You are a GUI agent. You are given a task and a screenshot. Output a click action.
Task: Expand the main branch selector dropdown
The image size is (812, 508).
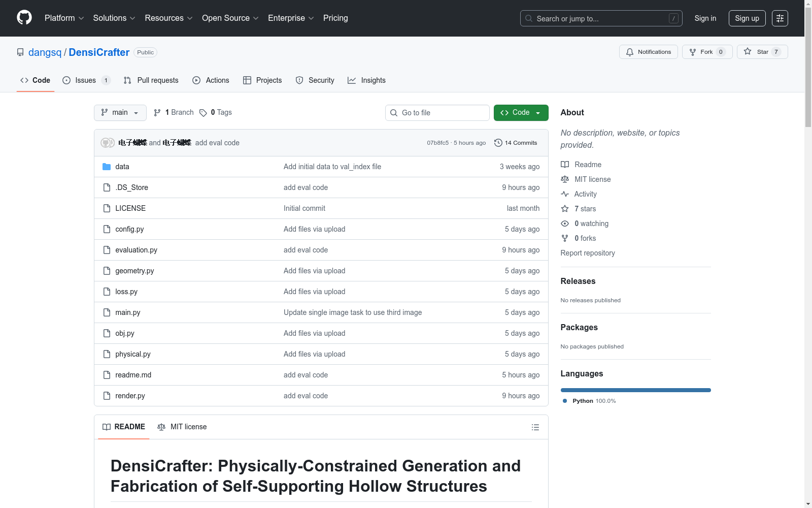(x=120, y=113)
